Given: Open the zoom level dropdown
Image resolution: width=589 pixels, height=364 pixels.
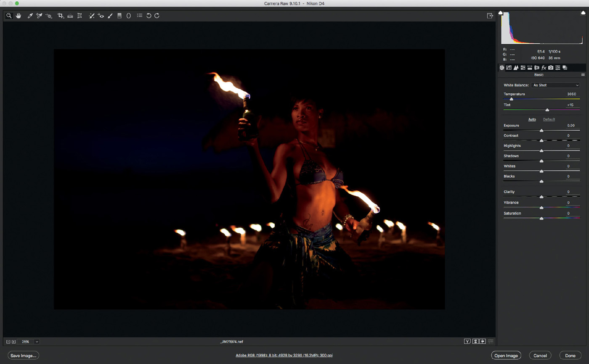Looking at the screenshot, I should point(37,342).
